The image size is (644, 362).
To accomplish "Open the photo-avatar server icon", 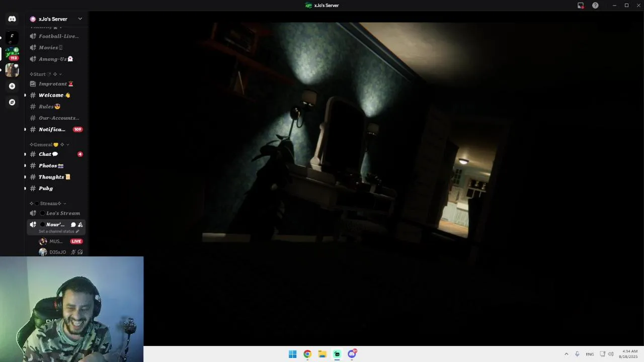I will (x=12, y=70).
